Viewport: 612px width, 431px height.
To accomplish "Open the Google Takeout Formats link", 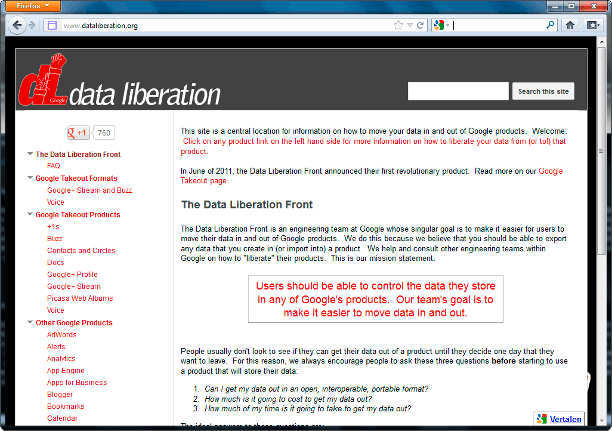I will (x=76, y=178).
